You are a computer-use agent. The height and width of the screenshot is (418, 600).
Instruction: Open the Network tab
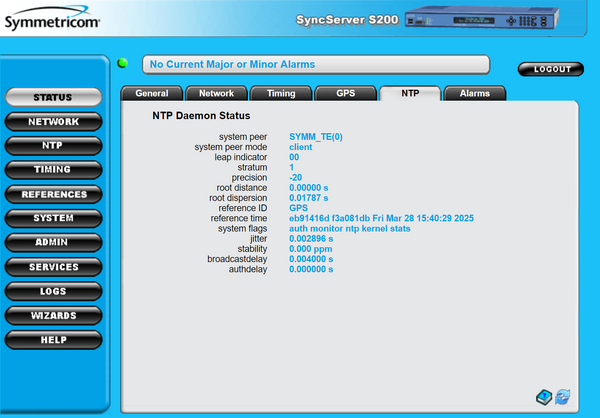216,93
